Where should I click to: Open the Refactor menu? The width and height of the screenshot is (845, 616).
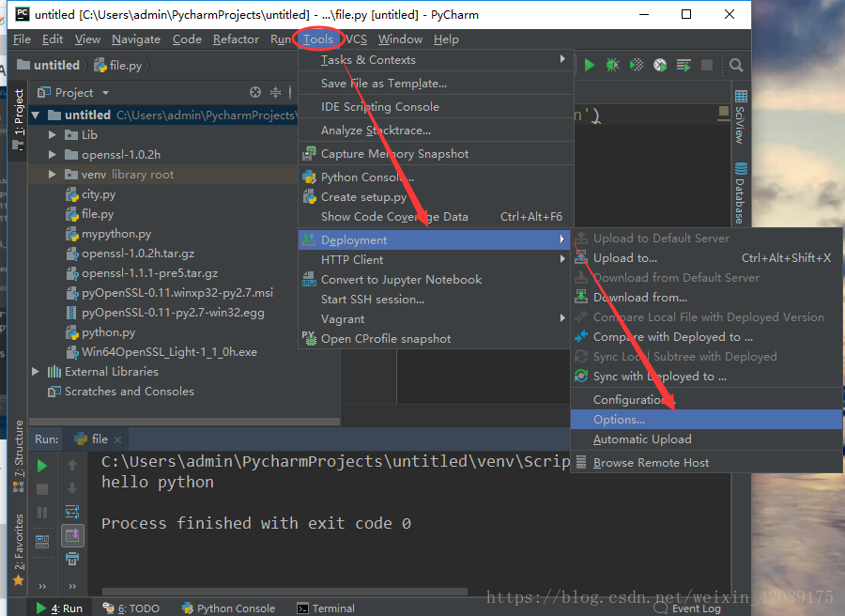[x=236, y=39]
